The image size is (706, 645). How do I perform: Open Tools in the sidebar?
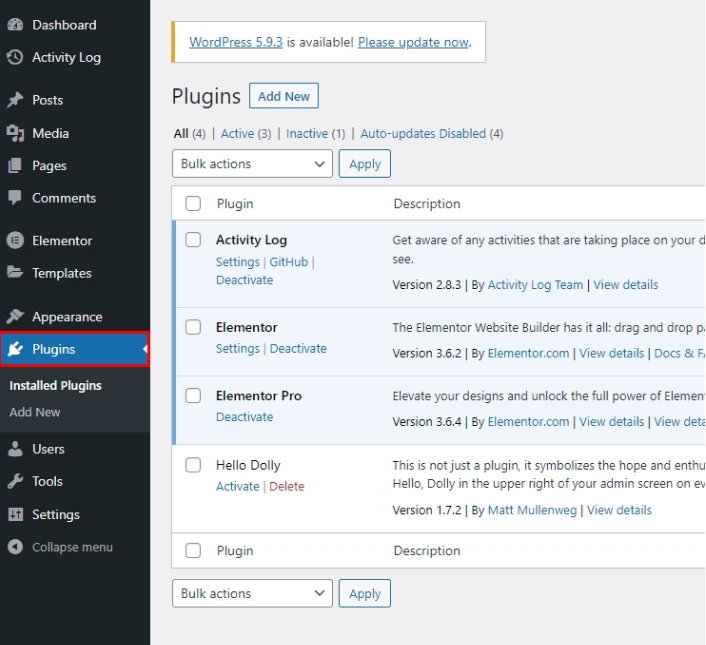pyautogui.click(x=47, y=481)
